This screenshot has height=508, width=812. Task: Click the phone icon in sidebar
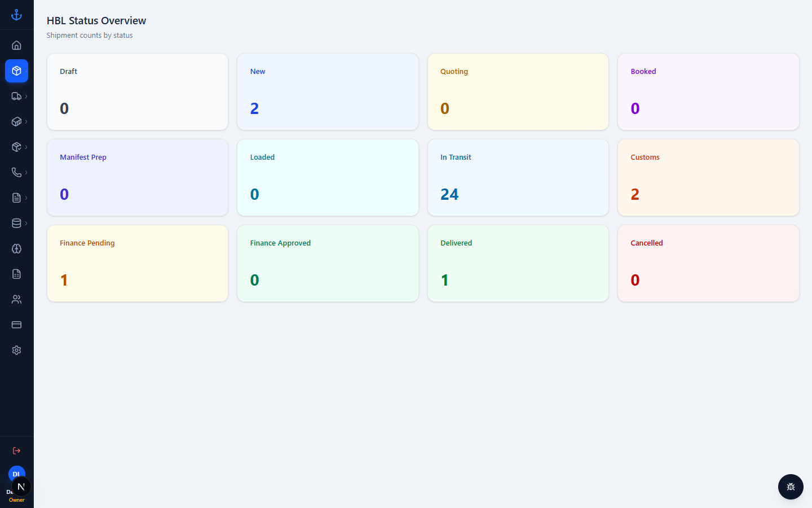(x=16, y=172)
